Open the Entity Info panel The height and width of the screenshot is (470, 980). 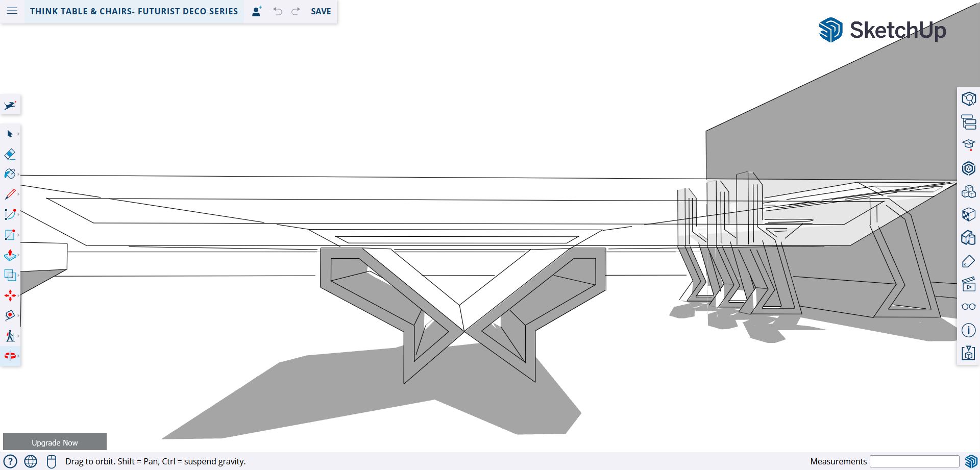[968, 99]
